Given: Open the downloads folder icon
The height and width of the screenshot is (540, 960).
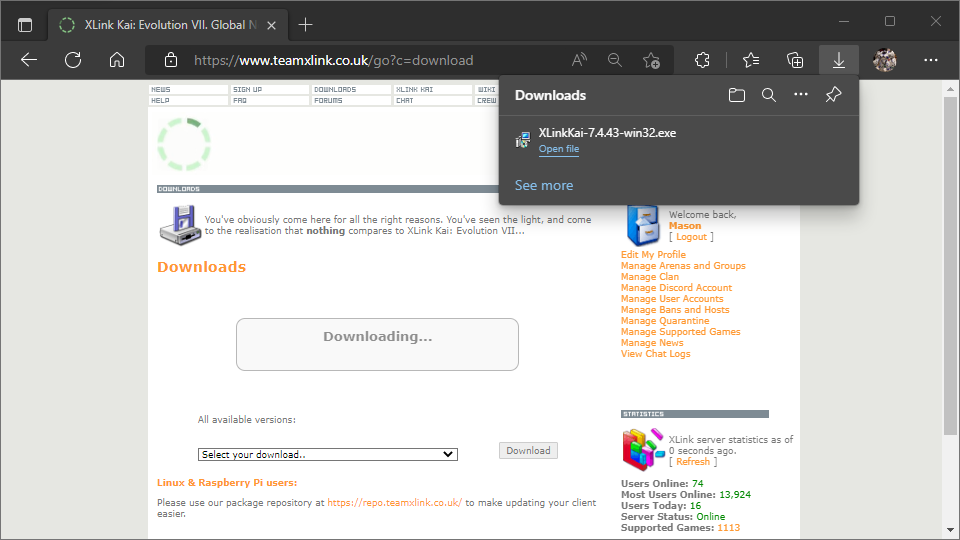Looking at the screenshot, I should click(x=737, y=96).
